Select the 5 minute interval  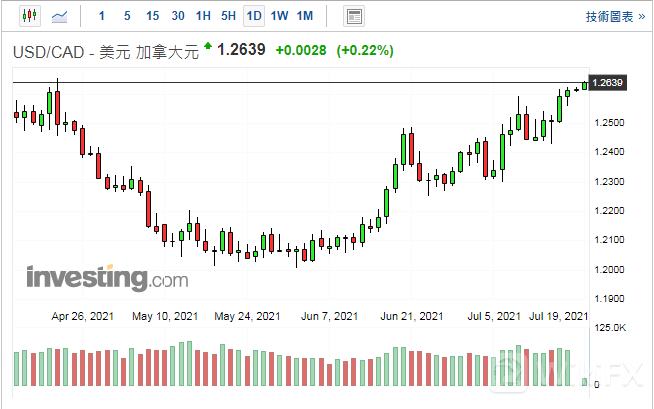coord(126,16)
